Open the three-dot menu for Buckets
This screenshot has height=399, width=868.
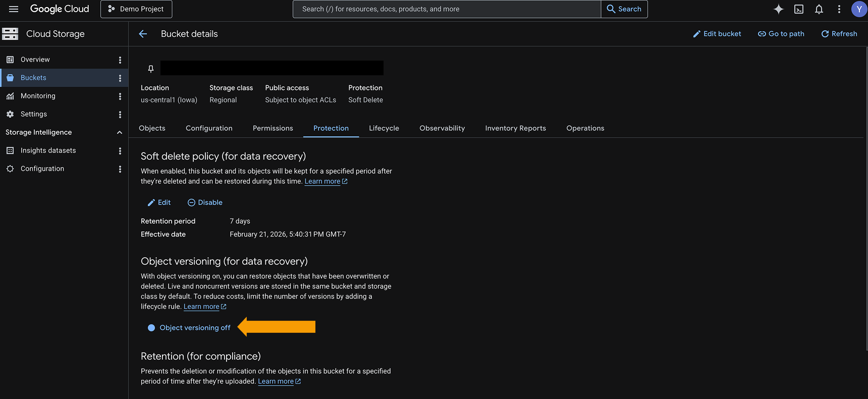point(120,78)
